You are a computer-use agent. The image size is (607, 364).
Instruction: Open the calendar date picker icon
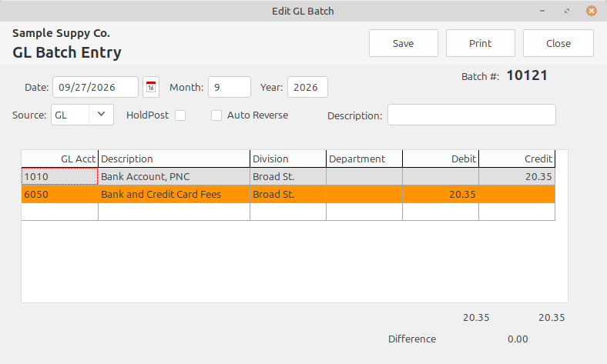click(x=151, y=87)
